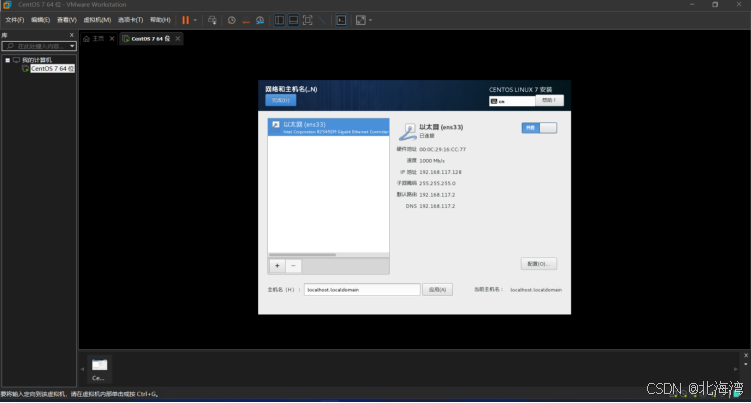751x403 pixels.
Task: Add a network device with the plus button
Action: [277, 265]
